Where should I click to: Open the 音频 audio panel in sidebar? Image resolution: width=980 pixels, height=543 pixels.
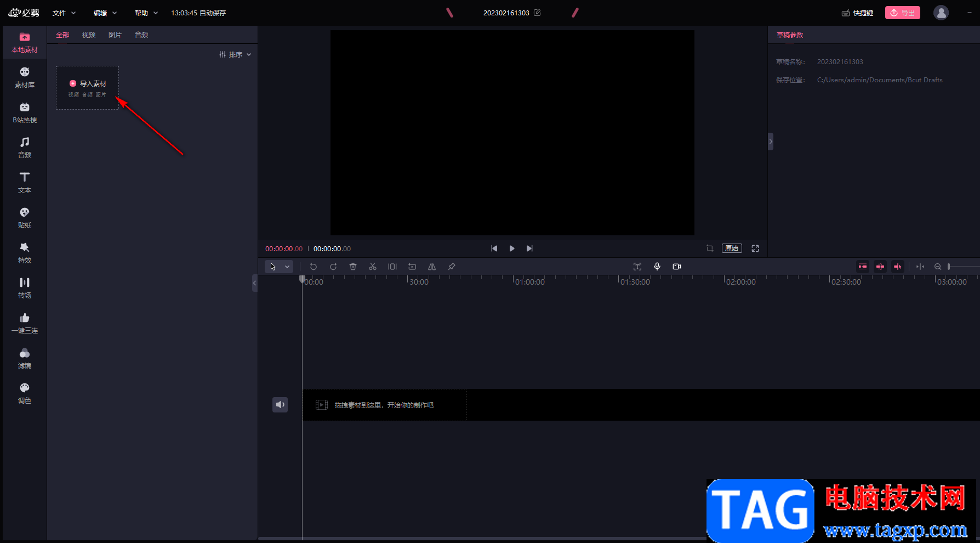(x=25, y=148)
